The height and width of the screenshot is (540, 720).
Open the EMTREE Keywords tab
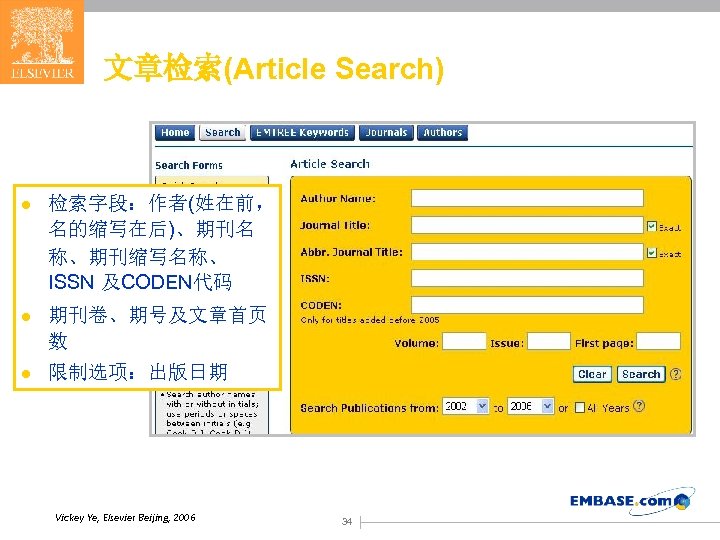click(x=302, y=133)
